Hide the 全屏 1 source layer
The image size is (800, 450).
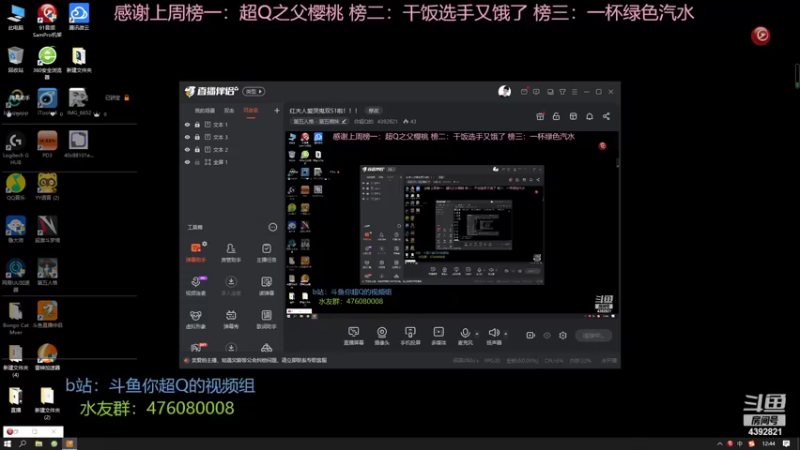[x=187, y=162]
